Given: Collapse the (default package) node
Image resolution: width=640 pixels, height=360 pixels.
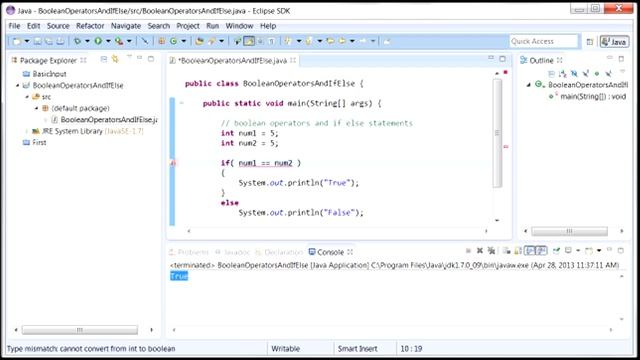Looking at the screenshot, I should pyautogui.click(x=36, y=108).
